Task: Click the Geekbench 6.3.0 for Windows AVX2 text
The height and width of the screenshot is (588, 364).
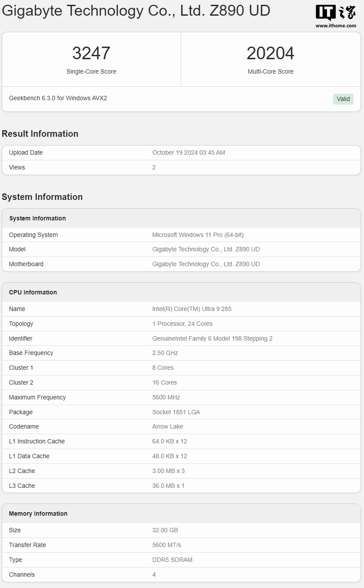Action: 58,98
